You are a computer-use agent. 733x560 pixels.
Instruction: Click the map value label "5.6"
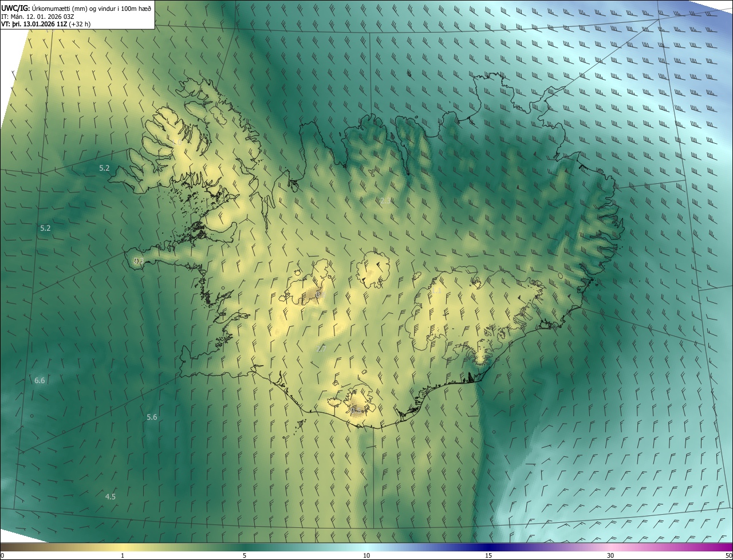pyautogui.click(x=152, y=417)
